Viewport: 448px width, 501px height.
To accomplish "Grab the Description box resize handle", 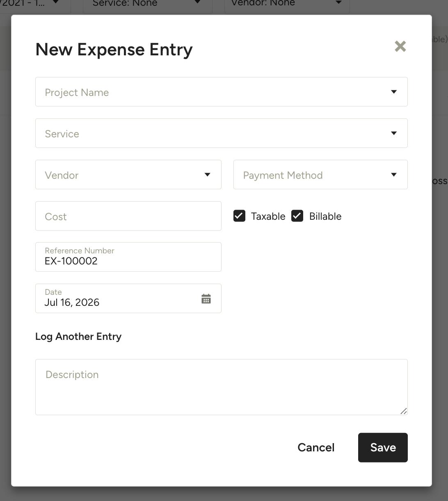I will 404,411.
